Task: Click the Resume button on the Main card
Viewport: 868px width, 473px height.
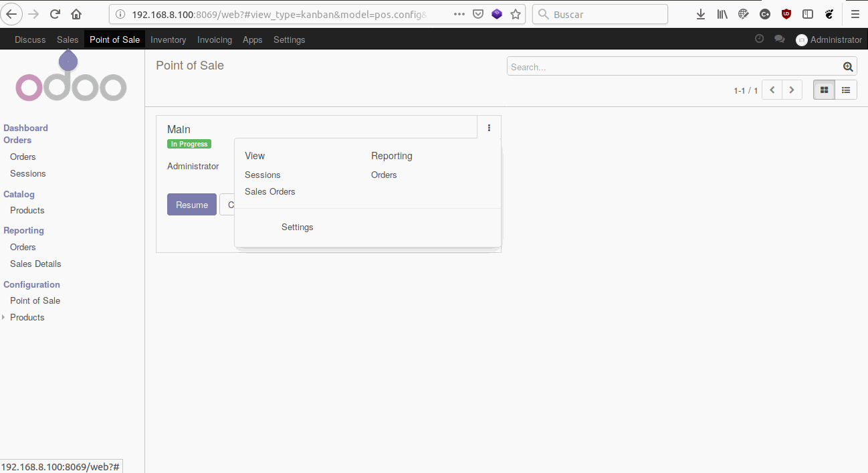Action: tap(191, 204)
